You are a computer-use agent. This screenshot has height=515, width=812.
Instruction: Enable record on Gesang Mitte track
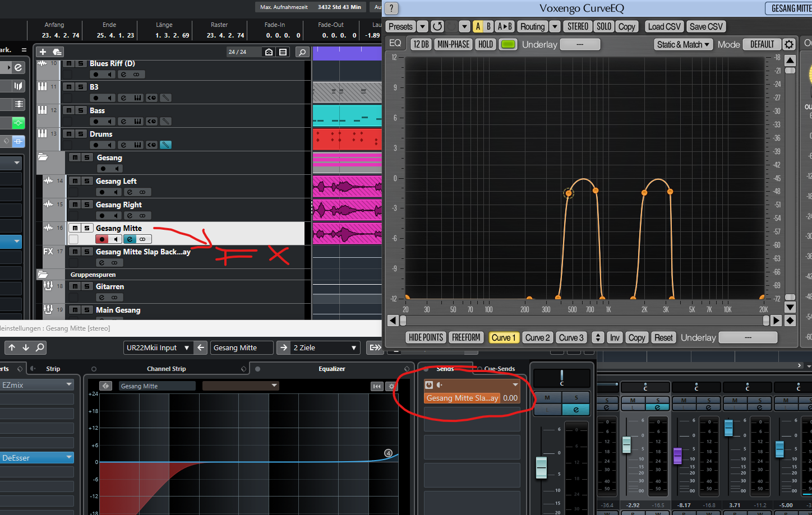pos(101,239)
